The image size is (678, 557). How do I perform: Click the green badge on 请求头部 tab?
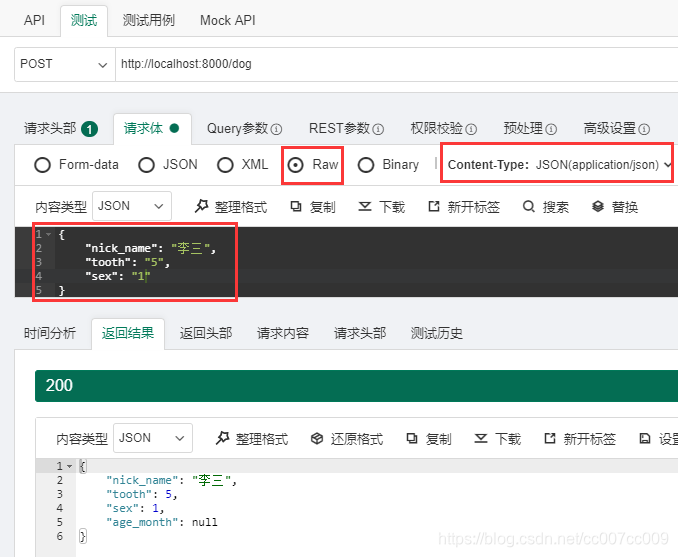click(90, 129)
